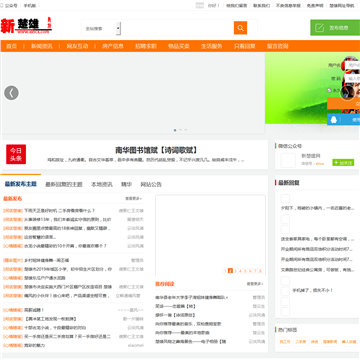This screenshot has height=360, width=360.
Task: Open the 房产信息 nav item
Action: 113,46
